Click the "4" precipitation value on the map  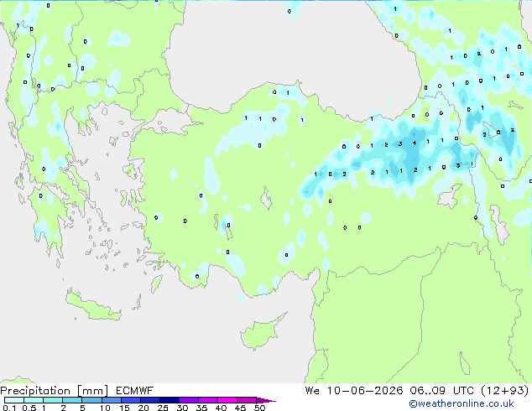415,143
